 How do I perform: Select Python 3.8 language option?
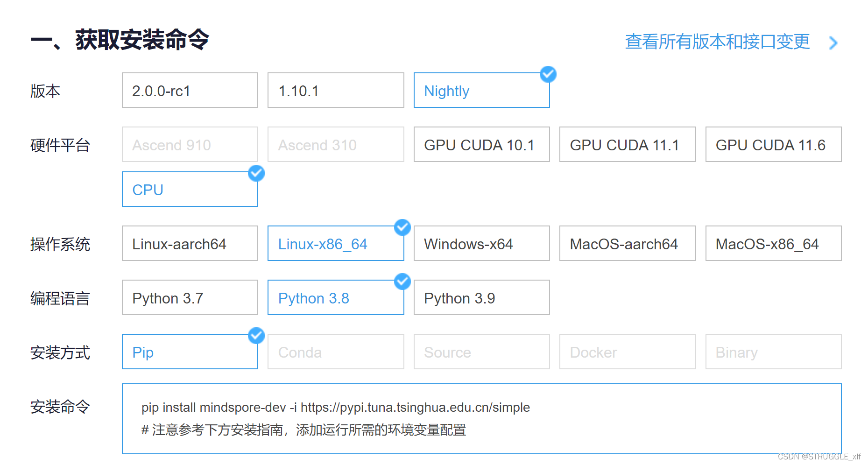point(336,297)
